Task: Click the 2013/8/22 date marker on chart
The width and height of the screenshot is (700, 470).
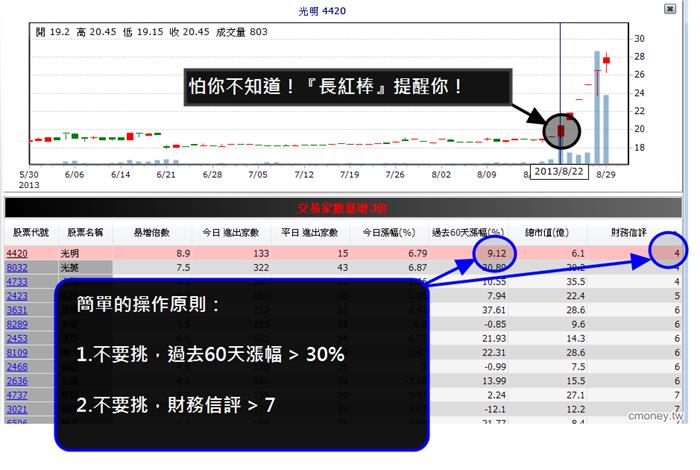Action: tap(559, 172)
